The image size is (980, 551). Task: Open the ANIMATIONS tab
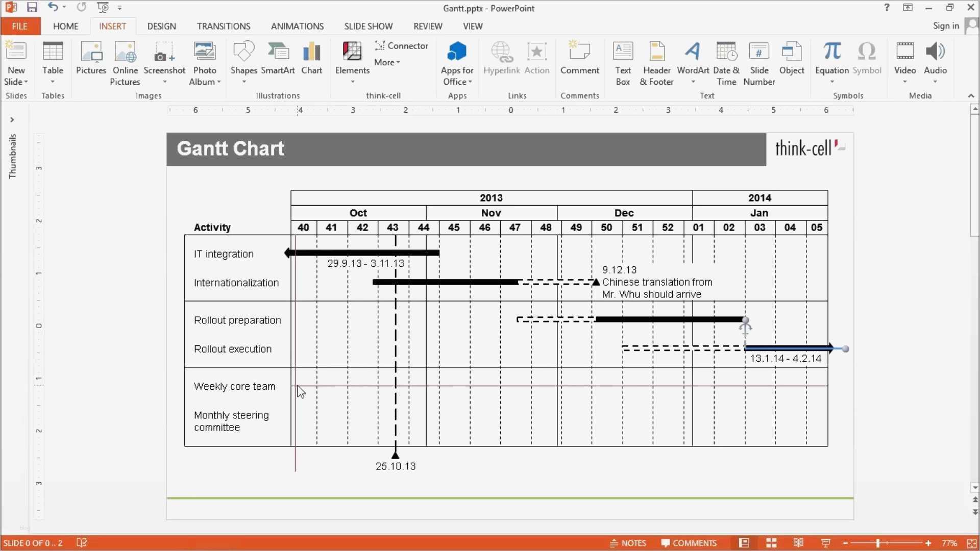[x=297, y=26]
